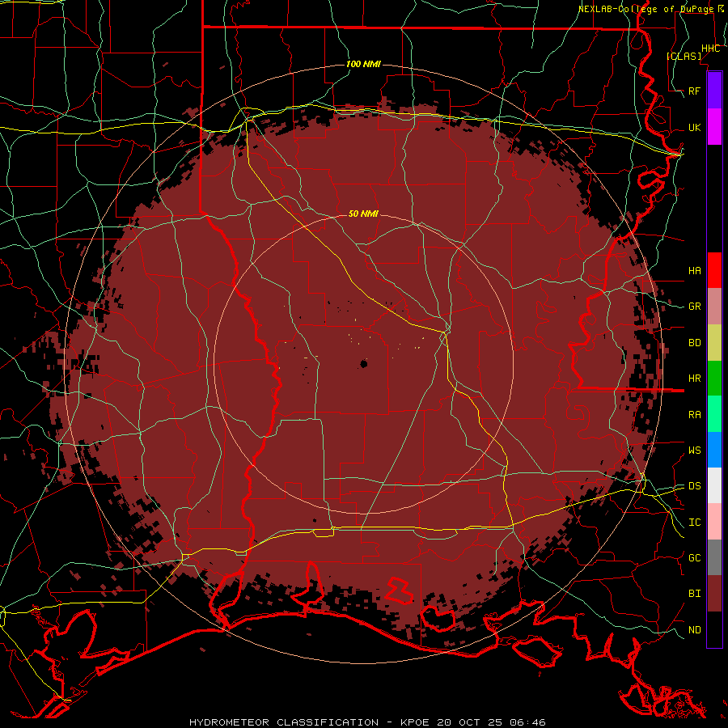Viewport: 728px width, 728px height.
Task: Click the "RF" legend label
Action: 694,91
